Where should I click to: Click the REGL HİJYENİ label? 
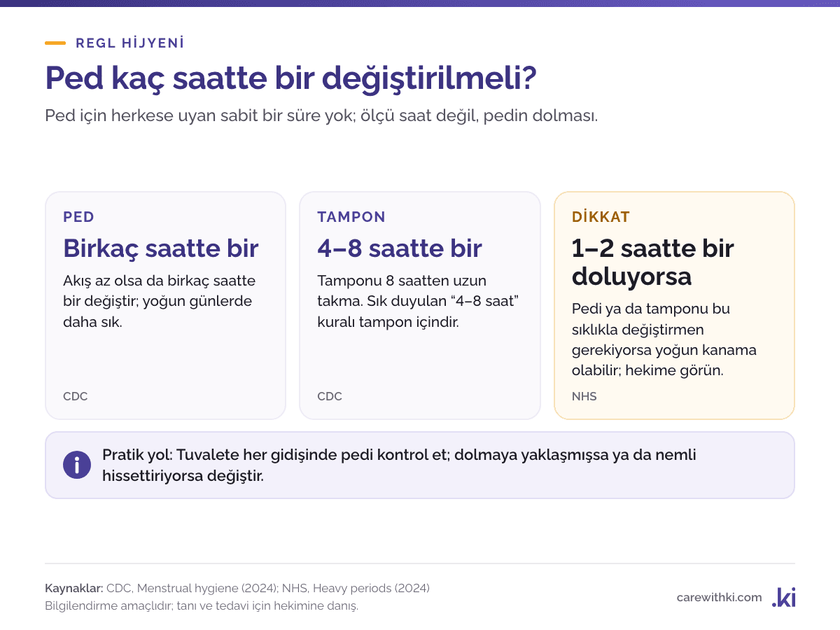pyautogui.click(x=130, y=43)
